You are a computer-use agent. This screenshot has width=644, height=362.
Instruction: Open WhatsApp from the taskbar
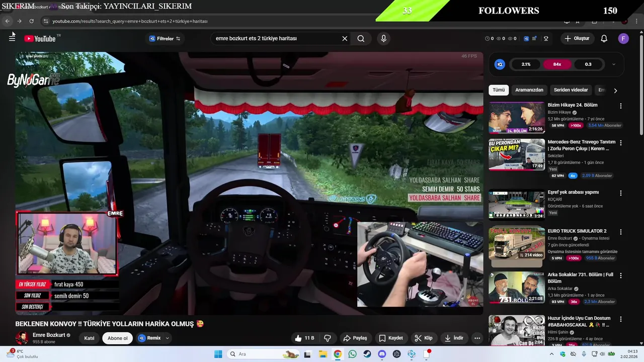coord(352,354)
